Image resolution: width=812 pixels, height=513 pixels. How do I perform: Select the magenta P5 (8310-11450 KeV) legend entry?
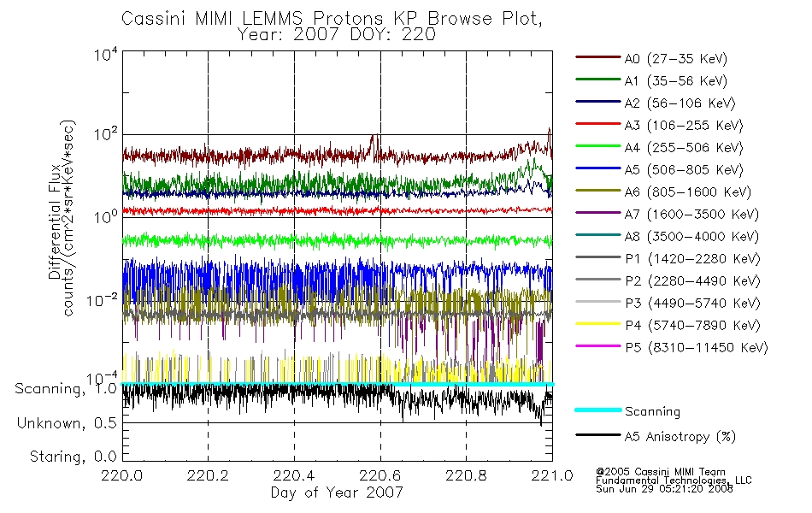coord(672,347)
